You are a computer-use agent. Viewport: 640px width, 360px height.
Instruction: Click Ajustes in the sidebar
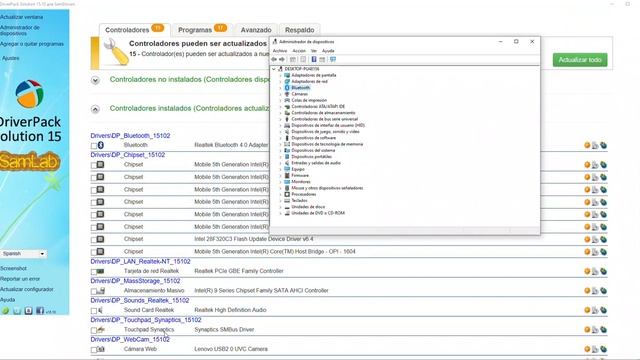pyautogui.click(x=11, y=58)
